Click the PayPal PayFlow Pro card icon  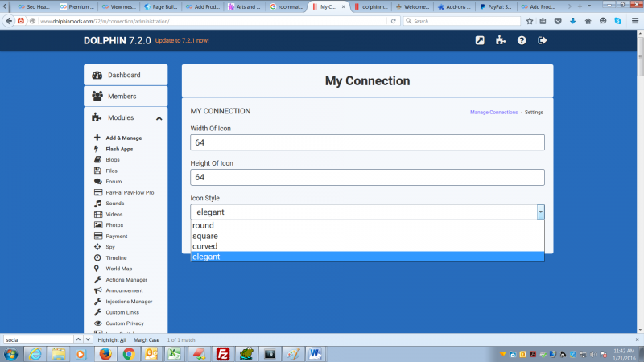pyautogui.click(x=97, y=192)
